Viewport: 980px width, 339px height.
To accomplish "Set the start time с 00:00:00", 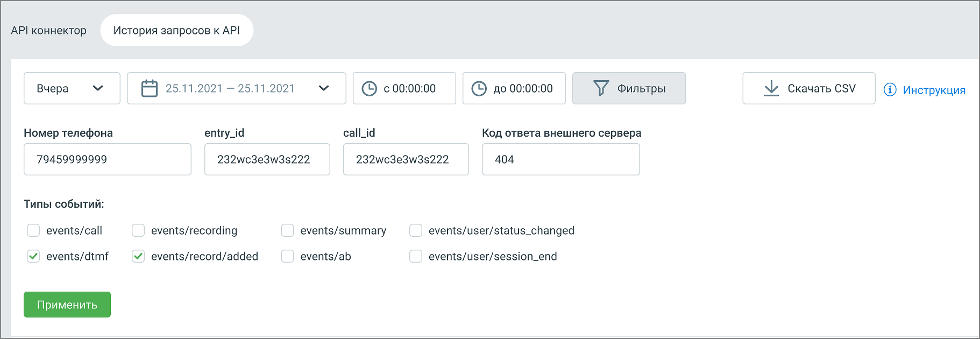I will pos(404,88).
